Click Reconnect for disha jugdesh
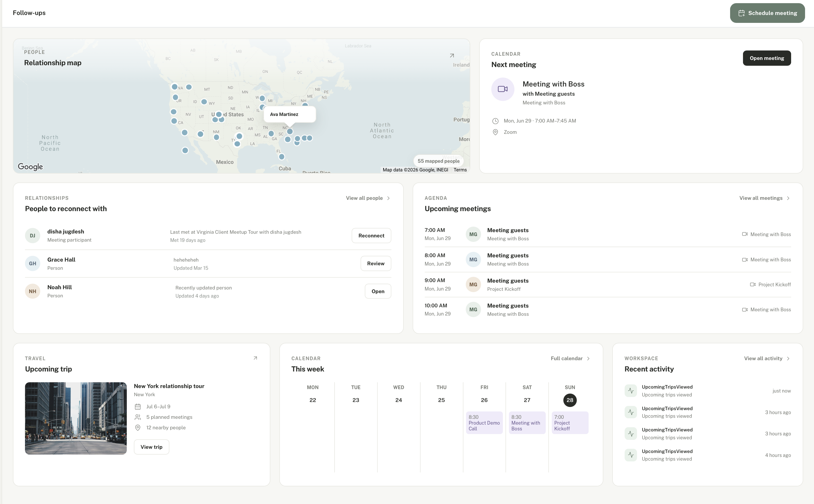 click(x=371, y=236)
